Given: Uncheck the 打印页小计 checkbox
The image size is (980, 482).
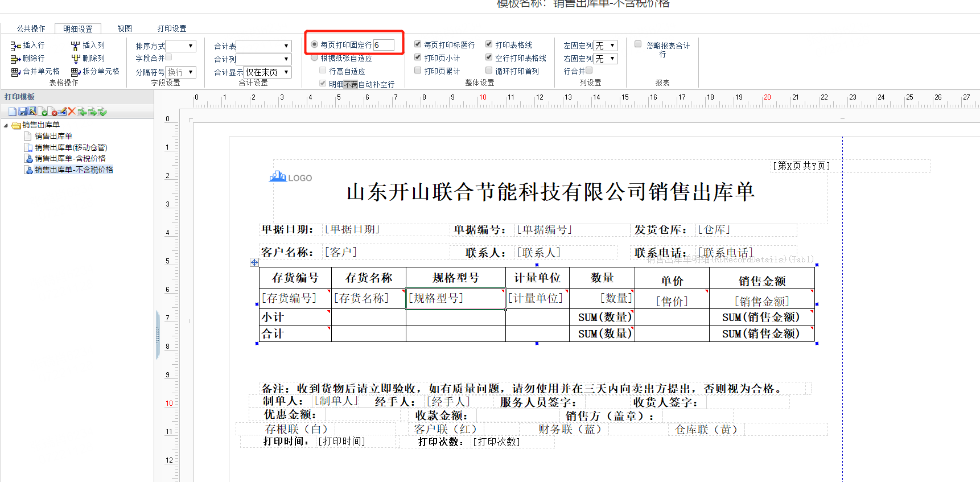Looking at the screenshot, I should pos(418,57).
